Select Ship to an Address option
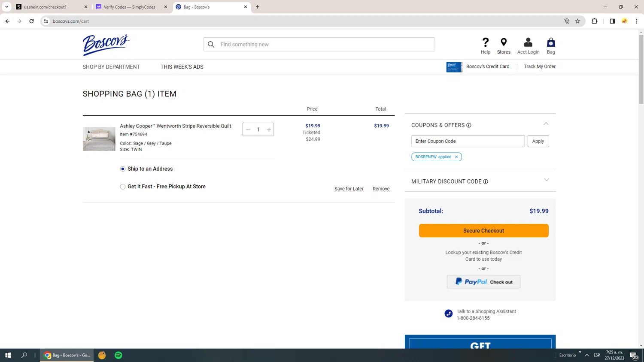This screenshot has width=644, height=362. pyautogui.click(x=123, y=169)
